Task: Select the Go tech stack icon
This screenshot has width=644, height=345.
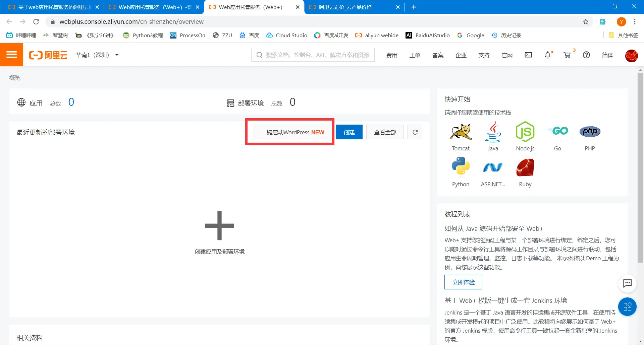Action: pyautogui.click(x=557, y=131)
